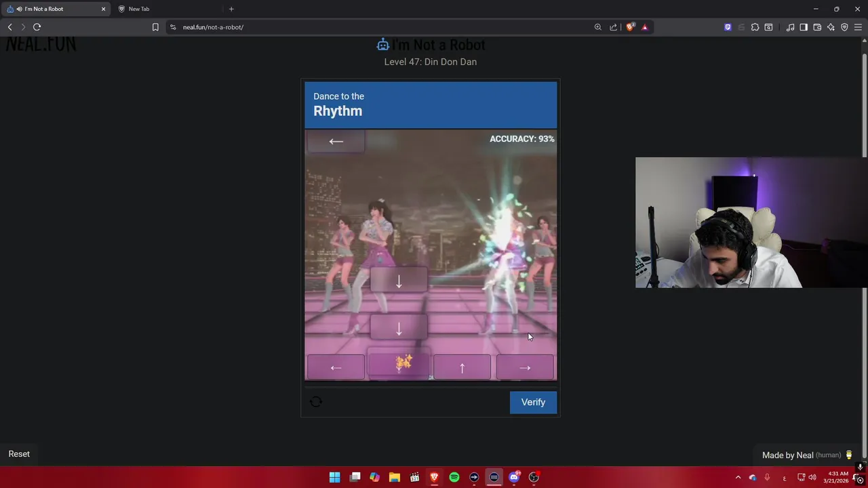
Task: Go back with the browser back arrow
Action: pos(9,27)
